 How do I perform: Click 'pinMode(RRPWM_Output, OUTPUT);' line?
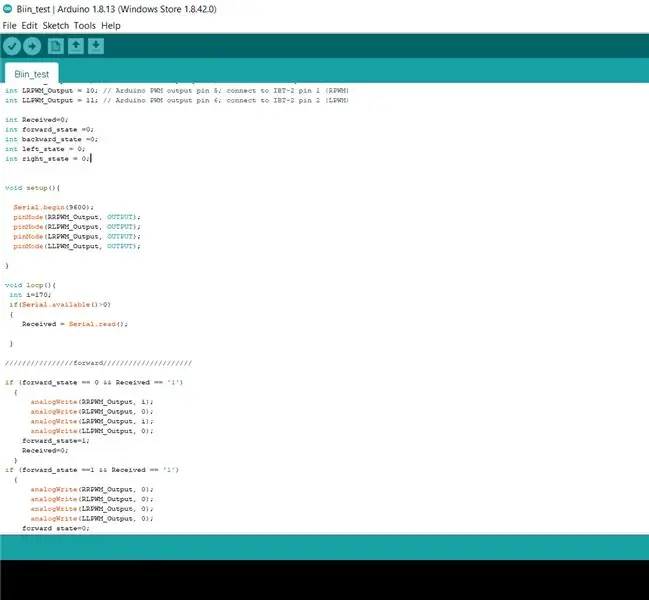(77, 217)
